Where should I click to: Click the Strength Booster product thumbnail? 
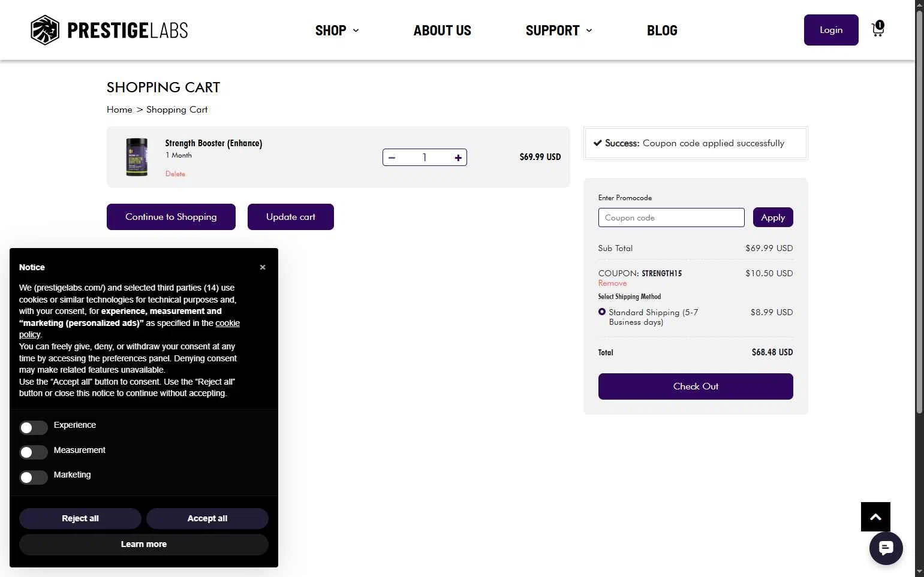137,157
